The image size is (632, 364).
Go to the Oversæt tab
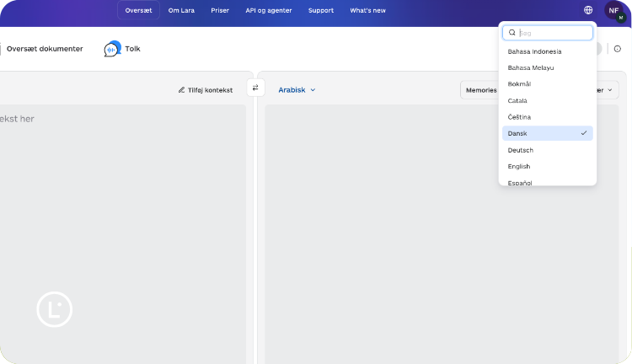139,10
